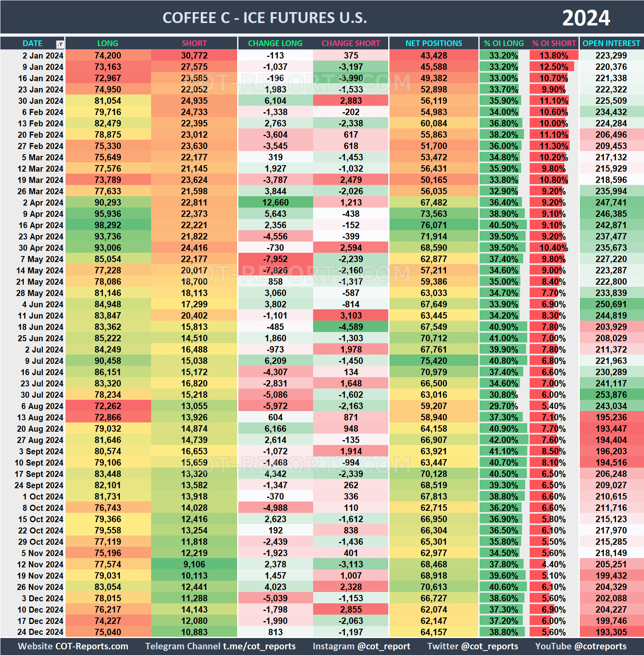Click the NET POSITIONS column header
This screenshot has width=644, height=655.
(x=434, y=43)
